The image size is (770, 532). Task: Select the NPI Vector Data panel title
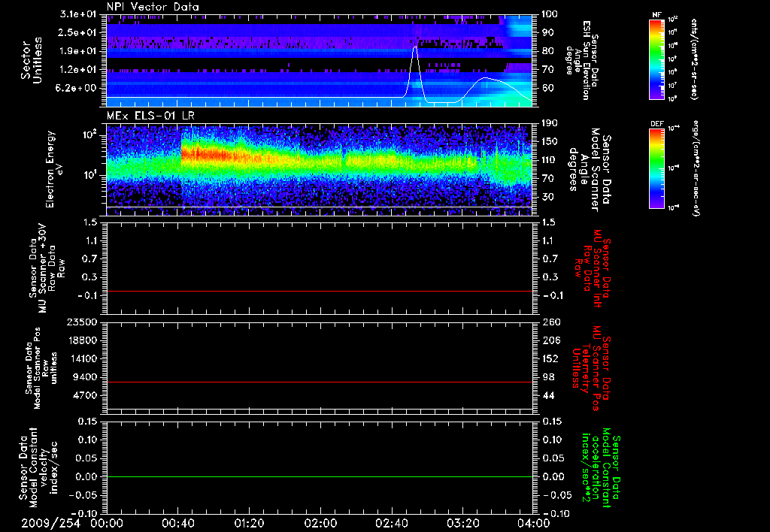coord(153,8)
